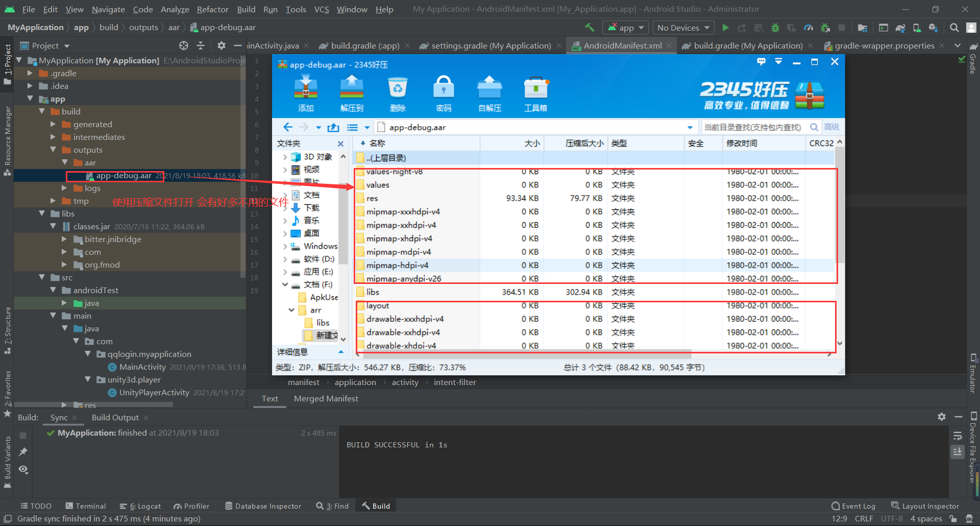Open the app run configuration dropdown
This screenshot has width=980, height=526.
click(625, 28)
